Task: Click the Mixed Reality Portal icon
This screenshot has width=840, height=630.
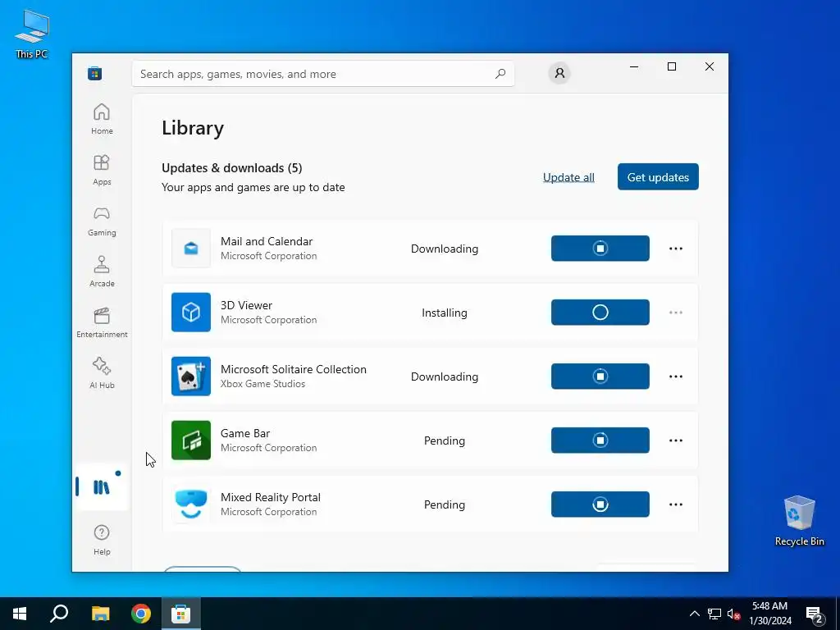Action: tap(191, 504)
